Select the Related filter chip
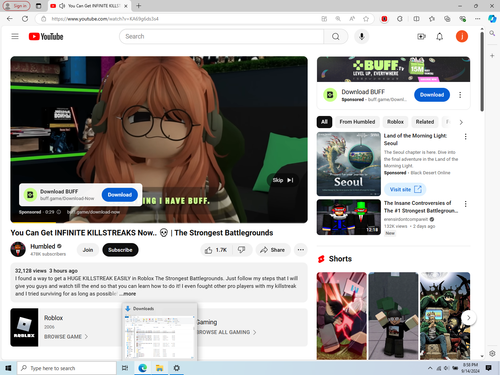Viewport: 500px width, 375px height. point(425,122)
